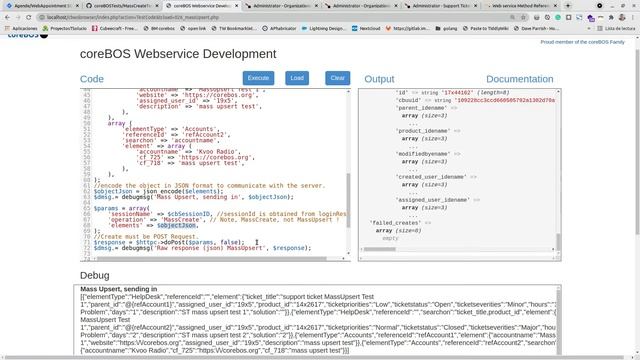Open the 'open link' bookmark

[193, 29]
